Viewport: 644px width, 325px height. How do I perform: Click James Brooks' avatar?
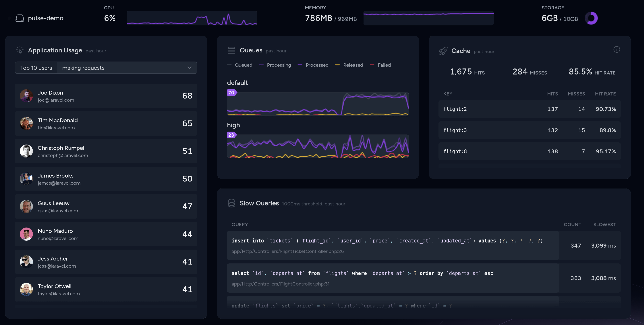click(26, 179)
